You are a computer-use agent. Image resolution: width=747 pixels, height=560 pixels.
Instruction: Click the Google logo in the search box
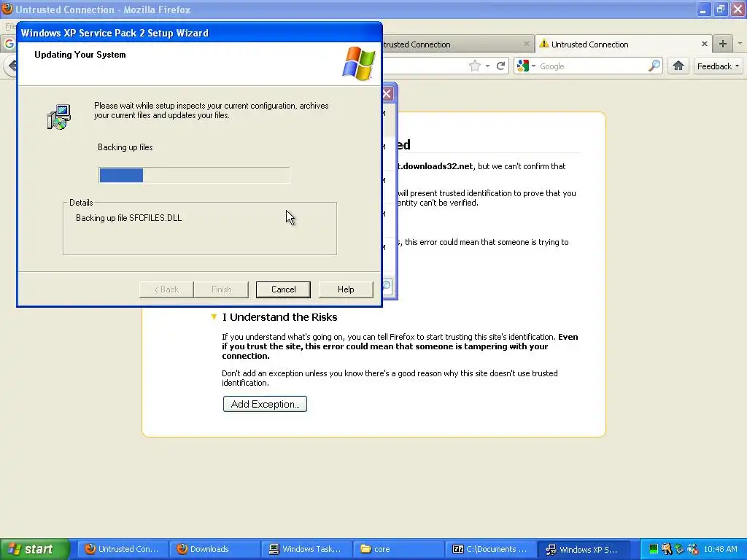[x=523, y=66]
